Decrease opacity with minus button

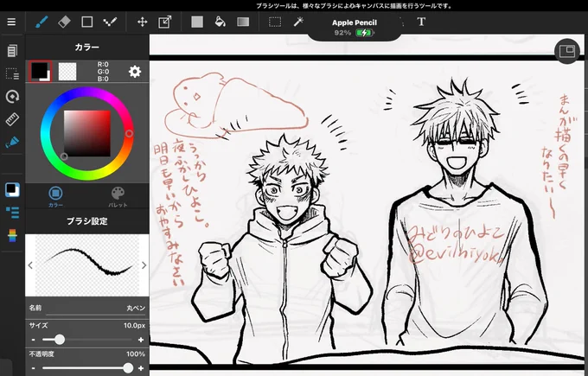coord(34,368)
